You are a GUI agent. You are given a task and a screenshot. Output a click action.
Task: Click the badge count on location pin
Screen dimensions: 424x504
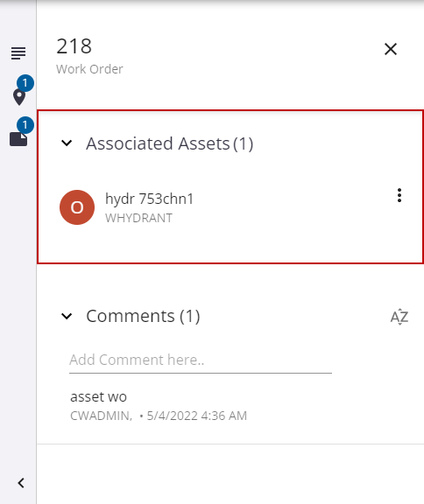pyautogui.click(x=25, y=83)
